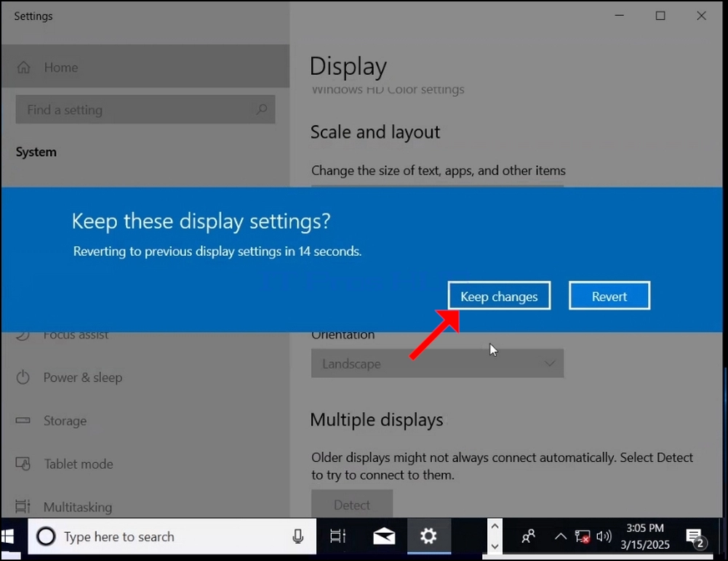Show hidden system tray icons
This screenshot has width=728, height=561.
tap(561, 537)
